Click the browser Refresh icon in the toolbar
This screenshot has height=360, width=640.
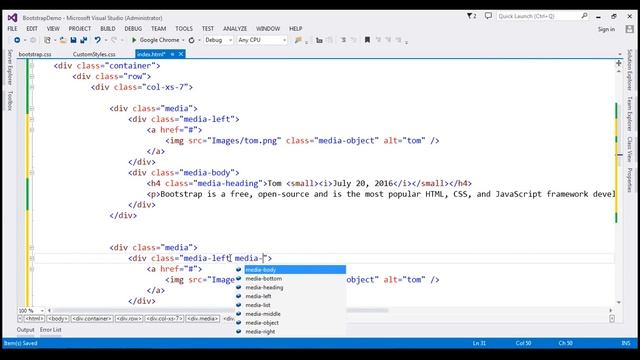[x=191, y=40]
